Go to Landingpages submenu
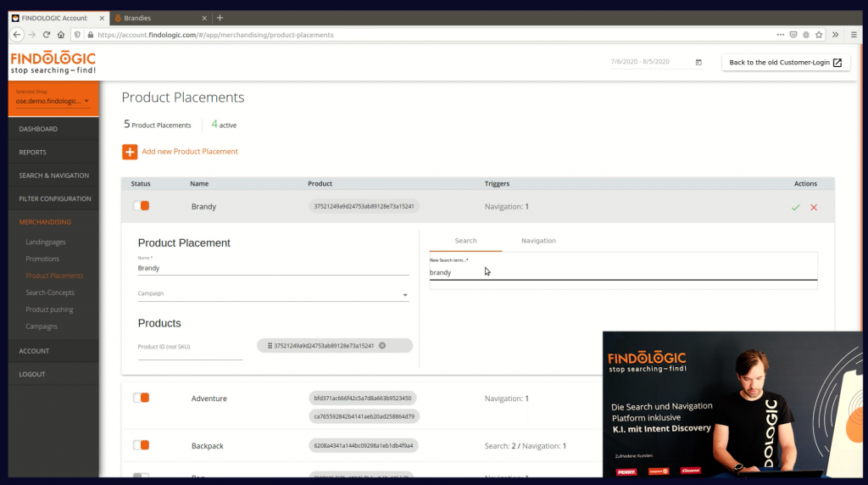 (46, 242)
